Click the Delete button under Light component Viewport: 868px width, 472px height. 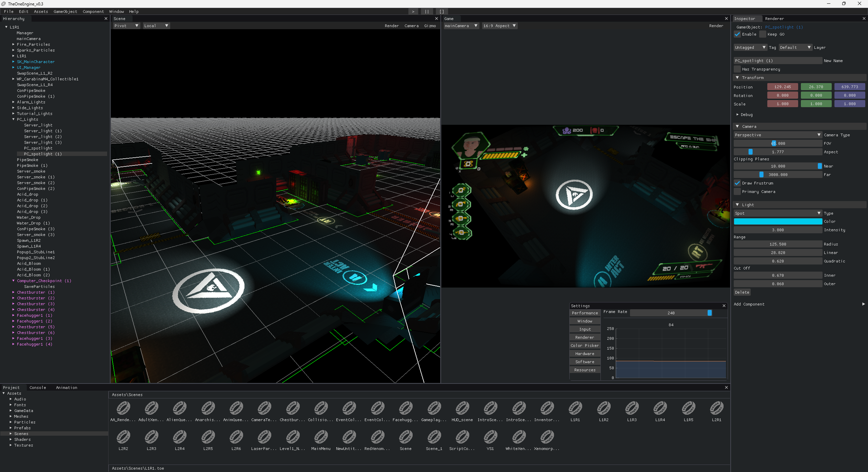742,292
